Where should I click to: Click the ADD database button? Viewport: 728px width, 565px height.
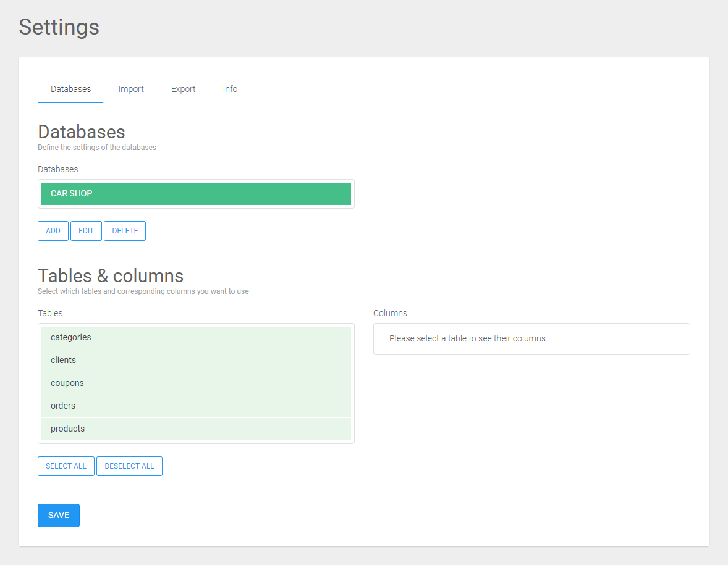pyautogui.click(x=53, y=231)
